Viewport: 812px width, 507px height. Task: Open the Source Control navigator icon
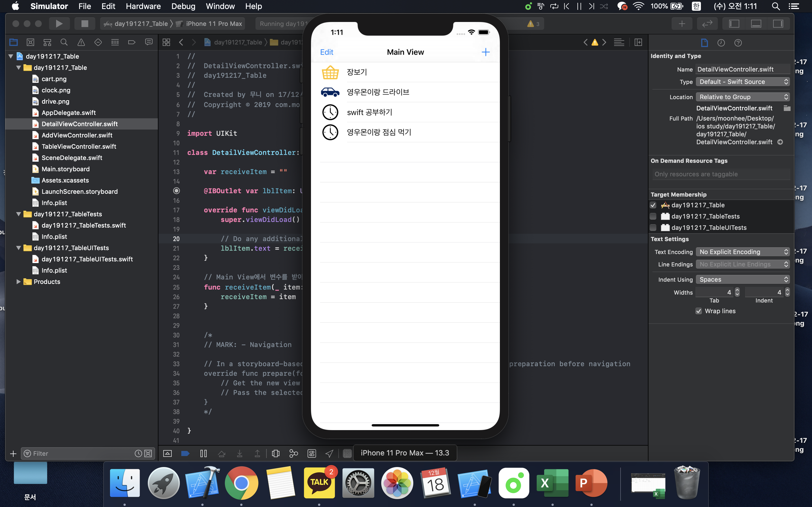30,42
